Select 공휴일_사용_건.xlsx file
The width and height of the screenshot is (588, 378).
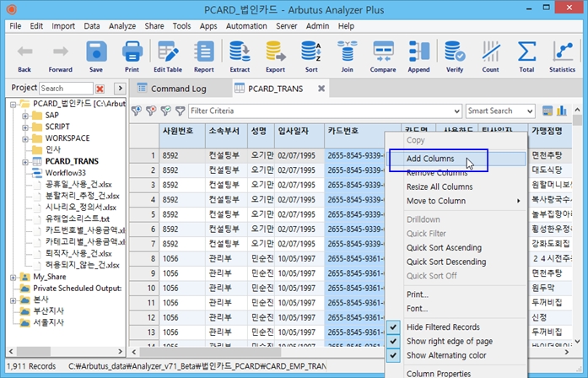pyautogui.click(x=78, y=185)
